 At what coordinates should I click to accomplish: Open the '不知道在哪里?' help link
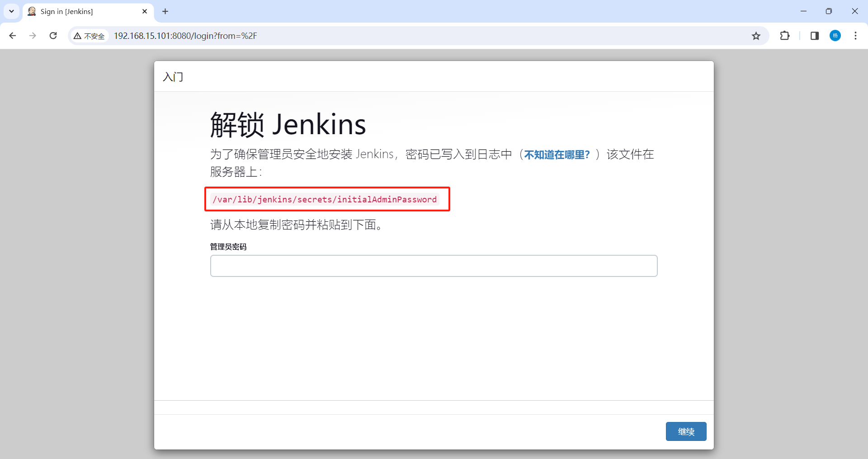(557, 155)
